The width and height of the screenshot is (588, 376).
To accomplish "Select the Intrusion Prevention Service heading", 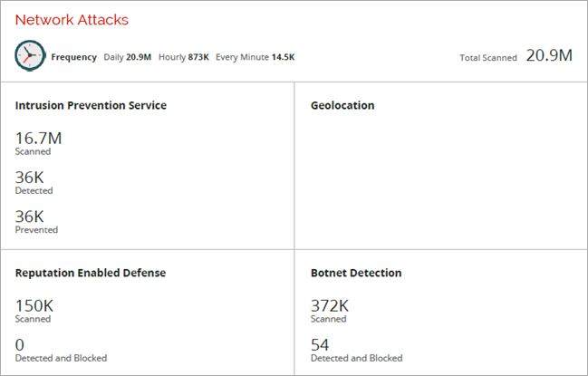I will 91,105.
